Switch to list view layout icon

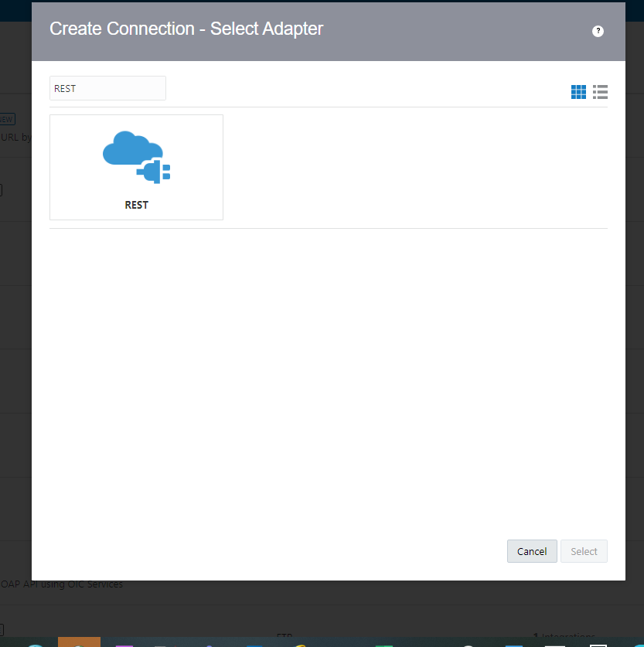click(600, 92)
